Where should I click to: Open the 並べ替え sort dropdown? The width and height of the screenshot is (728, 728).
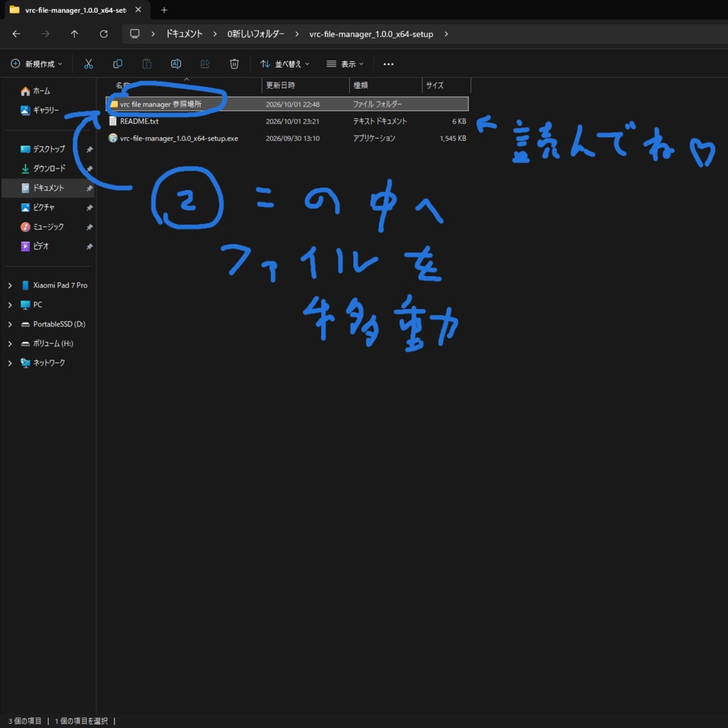click(x=284, y=63)
